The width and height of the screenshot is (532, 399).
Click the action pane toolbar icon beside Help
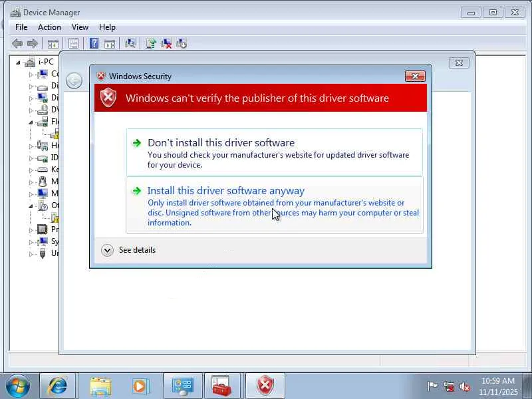(x=109, y=43)
